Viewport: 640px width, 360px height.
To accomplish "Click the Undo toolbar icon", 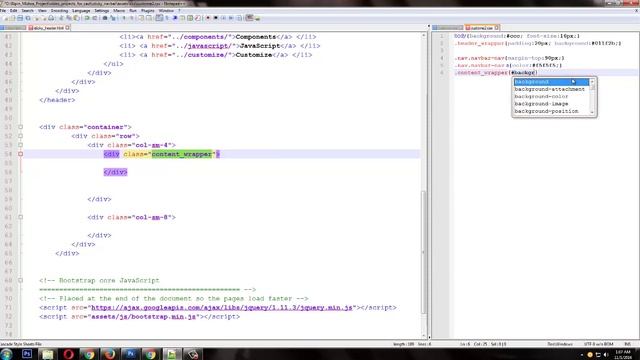I will [x=87, y=18].
